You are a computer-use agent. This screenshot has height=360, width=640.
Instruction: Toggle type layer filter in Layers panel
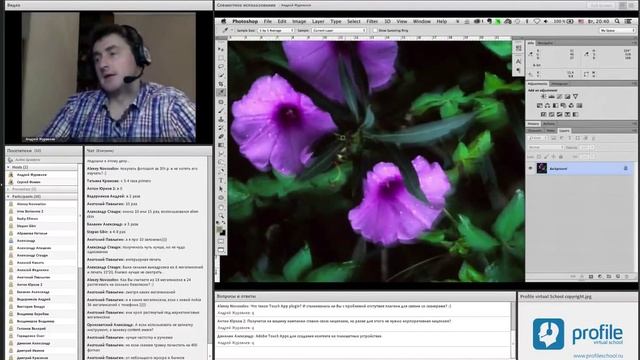click(x=570, y=138)
